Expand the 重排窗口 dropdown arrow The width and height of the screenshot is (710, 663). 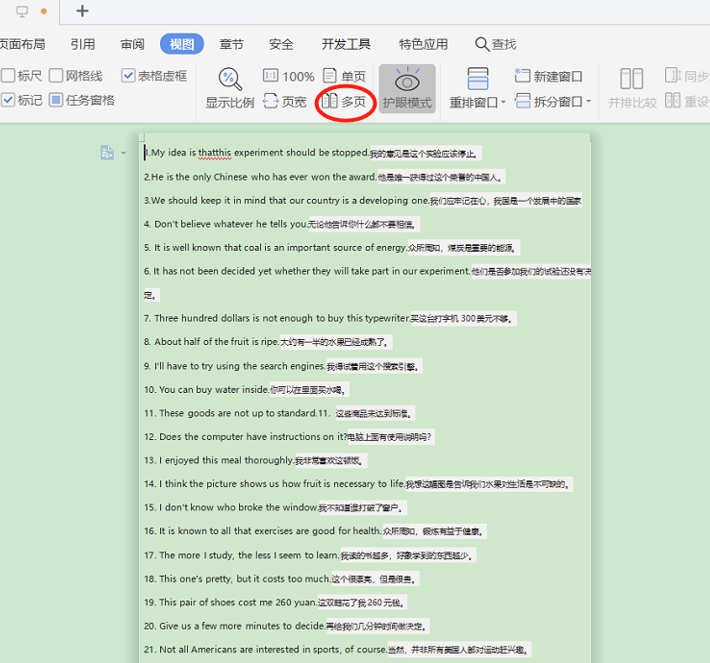[x=503, y=102]
